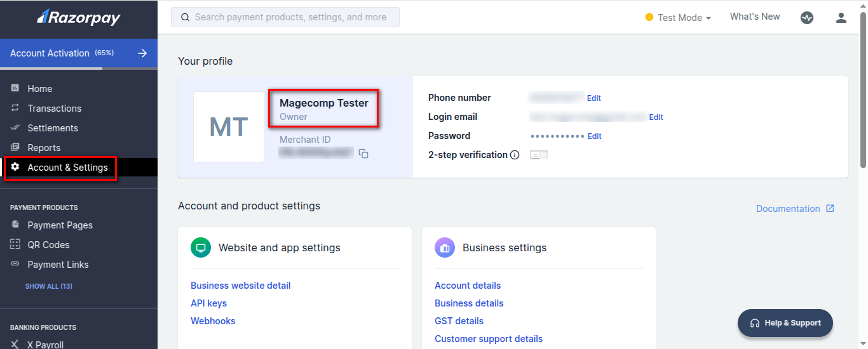Image resolution: width=868 pixels, height=349 pixels.
Task: Open the user profile icon in header
Action: click(x=841, y=18)
